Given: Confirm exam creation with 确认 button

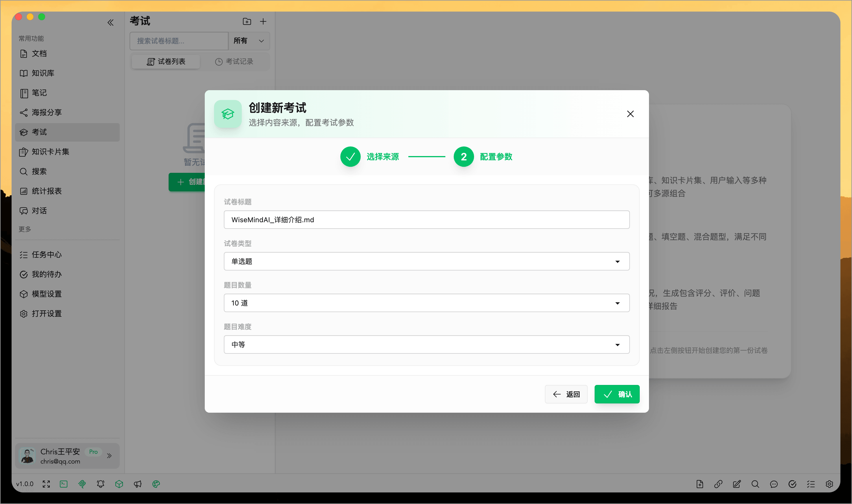Looking at the screenshot, I should pos(617,394).
